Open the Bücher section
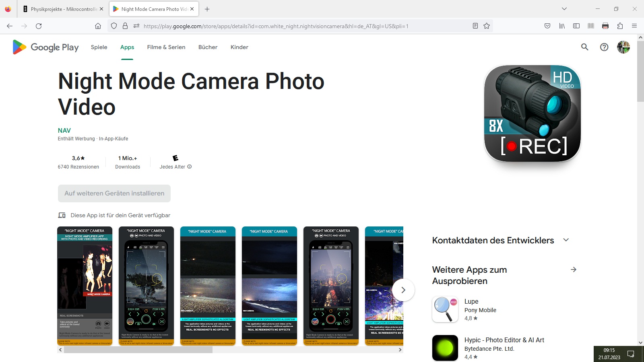644x362 pixels. pyautogui.click(x=208, y=47)
